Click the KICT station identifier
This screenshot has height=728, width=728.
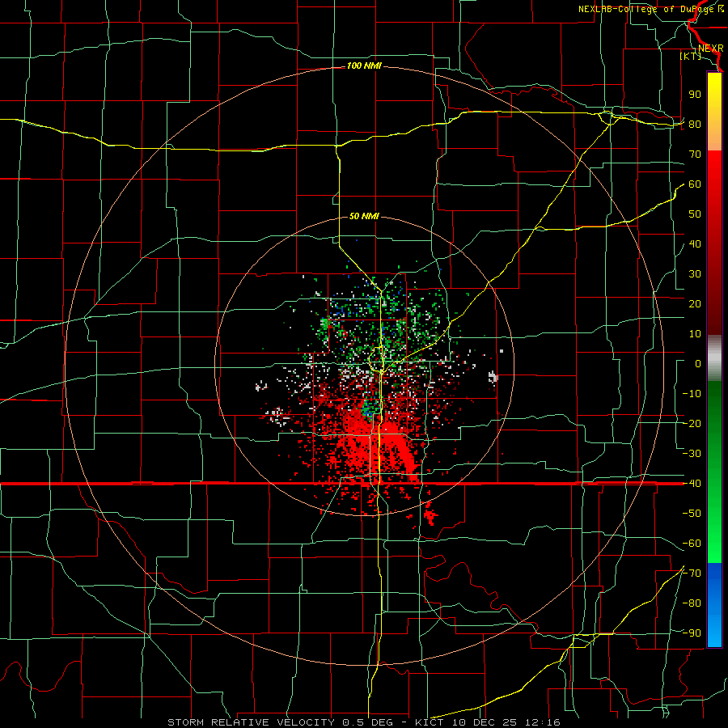[x=429, y=722]
